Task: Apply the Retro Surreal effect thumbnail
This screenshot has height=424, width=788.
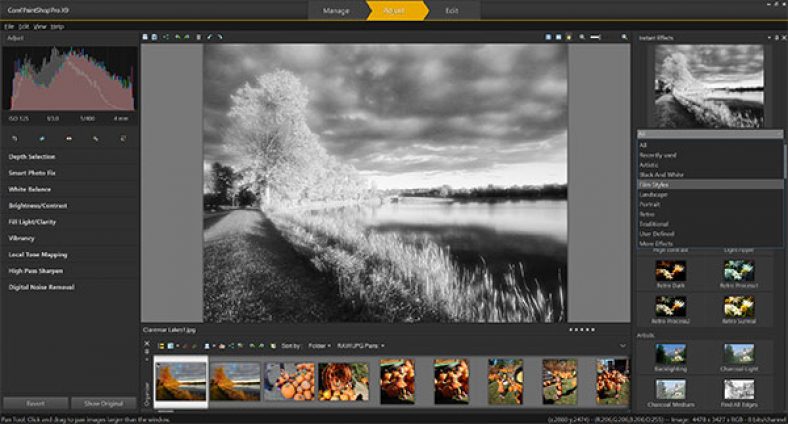Action: coord(738,304)
